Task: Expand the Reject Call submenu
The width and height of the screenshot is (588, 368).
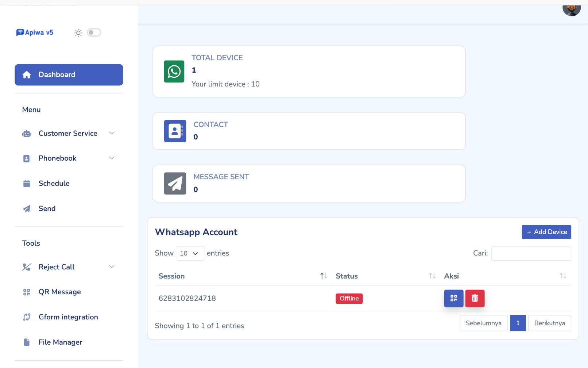Action: (68, 267)
